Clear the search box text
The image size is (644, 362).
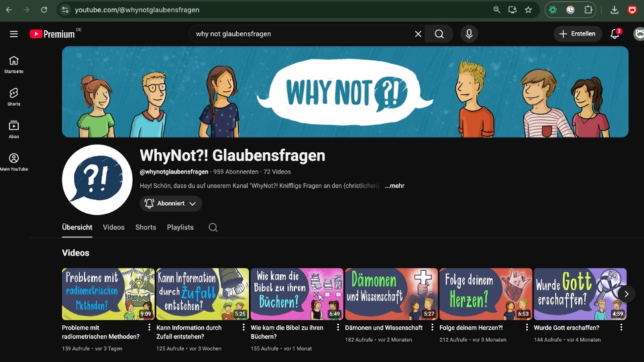click(418, 34)
